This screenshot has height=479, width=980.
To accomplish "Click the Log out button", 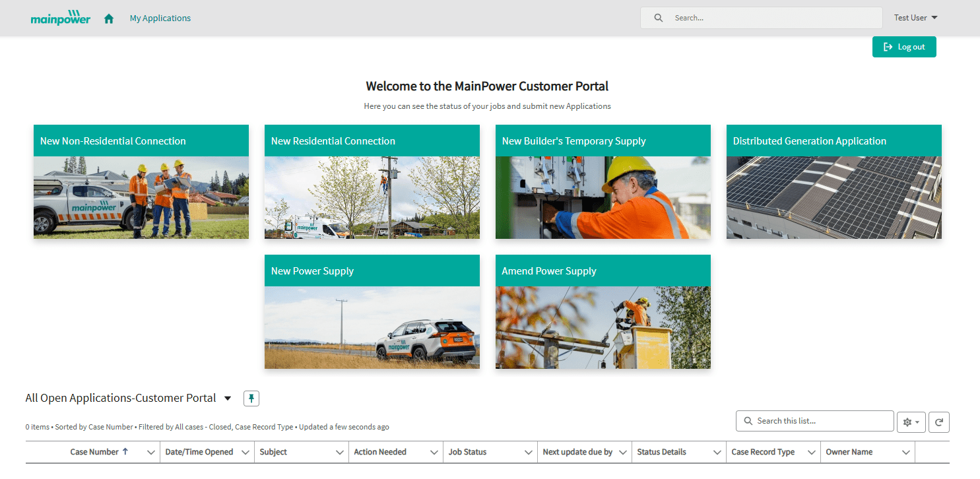I will pyautogui.click(x=904, y=47).
